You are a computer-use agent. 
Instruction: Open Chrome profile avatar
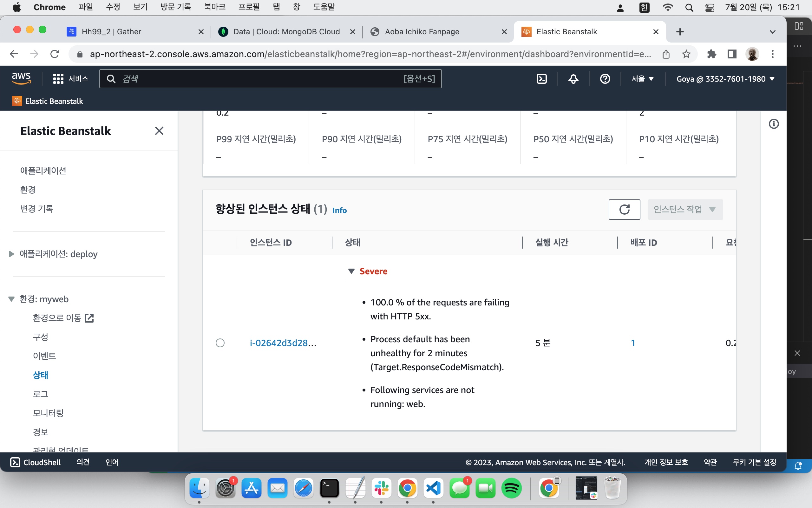752,54
